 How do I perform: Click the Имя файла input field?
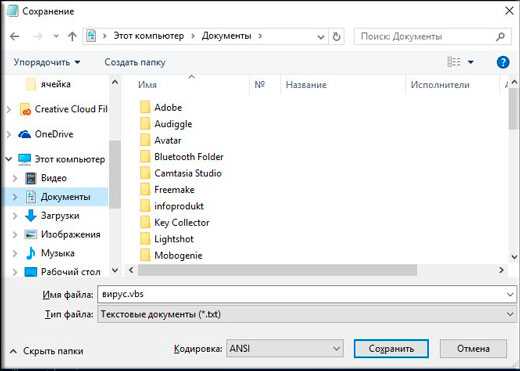coord(307,294)
